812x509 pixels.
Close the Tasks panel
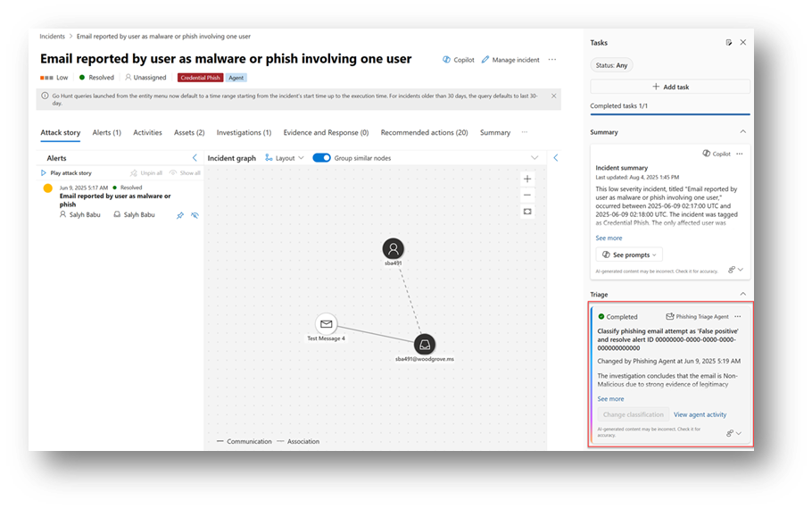pos(743,43)
